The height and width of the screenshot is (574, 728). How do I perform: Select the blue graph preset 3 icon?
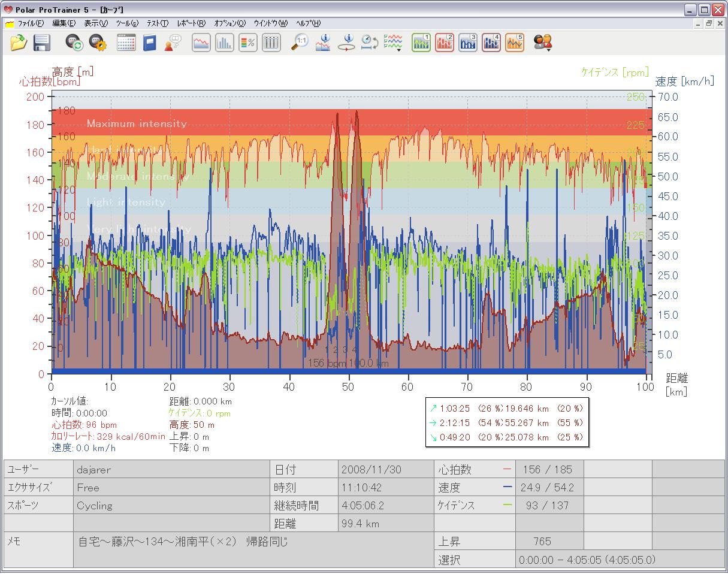click(x=468, y=43)
